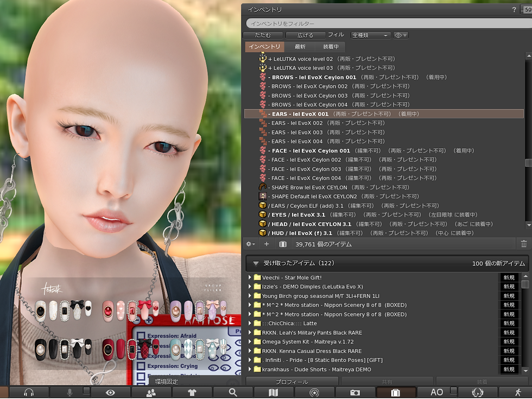This screenshot has height=399, width=532.
Task: Expand the Young Birch group seasonal folder
Action: [x=250, y=295]
